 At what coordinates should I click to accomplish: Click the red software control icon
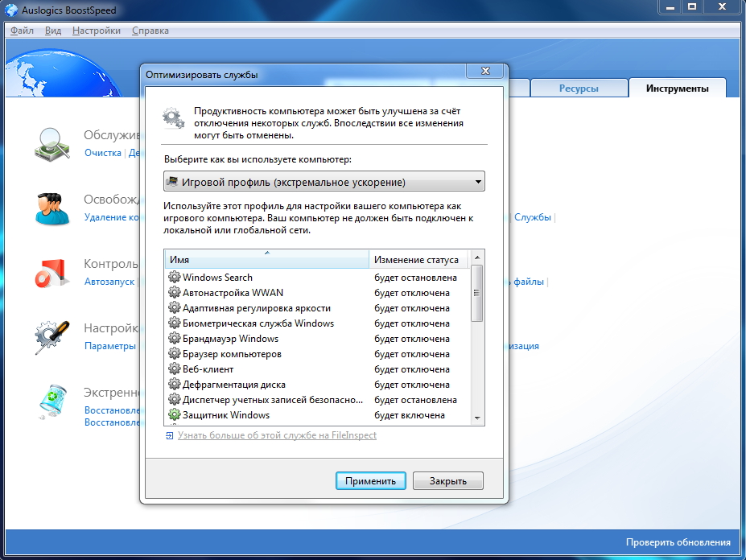pos(52,273)
